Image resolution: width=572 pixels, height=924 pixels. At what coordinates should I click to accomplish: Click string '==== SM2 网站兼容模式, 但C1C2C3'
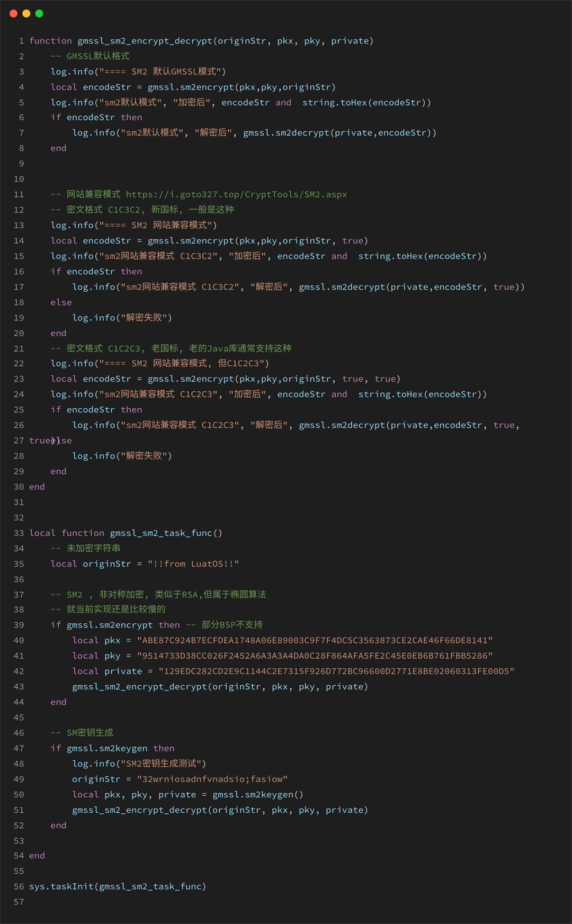point(182,363)
